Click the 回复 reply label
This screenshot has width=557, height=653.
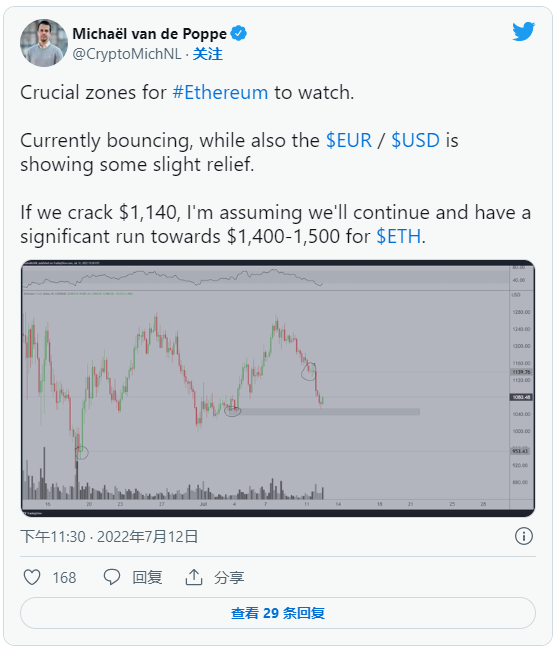tap(147, 578)
